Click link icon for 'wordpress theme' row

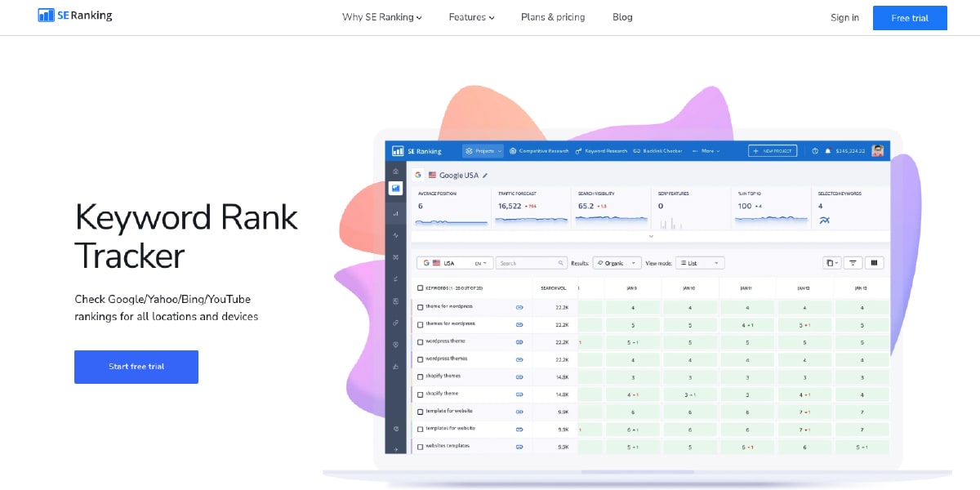pos(519,341)
